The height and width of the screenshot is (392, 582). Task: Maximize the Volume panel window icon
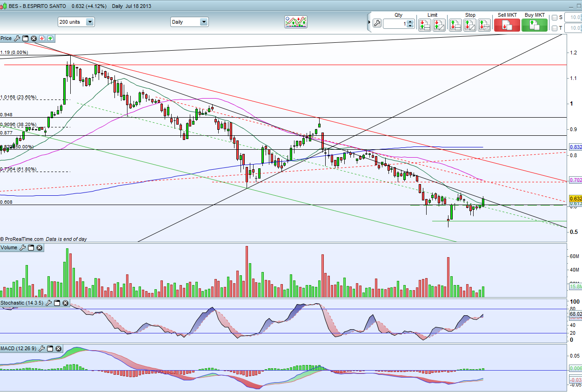[31, 248]
